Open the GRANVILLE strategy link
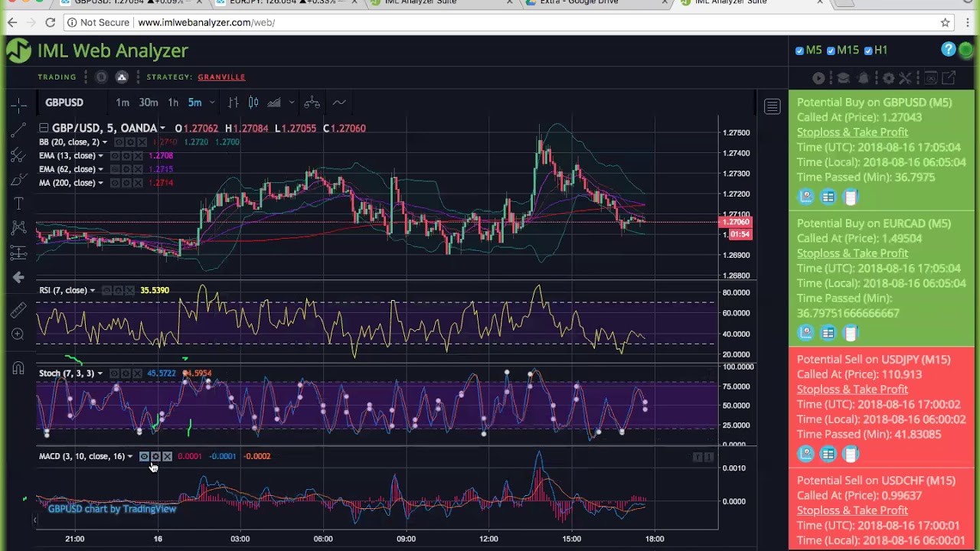 click(x=221, y=77)
